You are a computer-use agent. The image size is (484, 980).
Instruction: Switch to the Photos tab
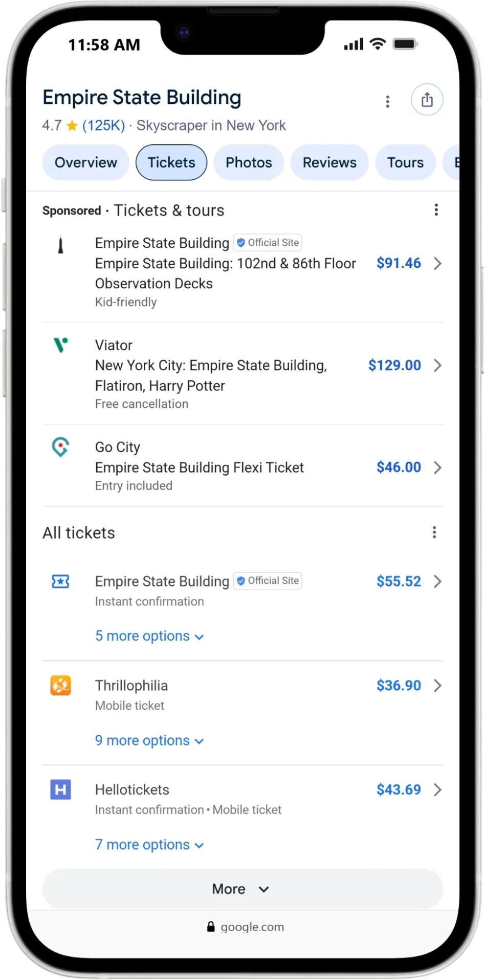[249, 162]
